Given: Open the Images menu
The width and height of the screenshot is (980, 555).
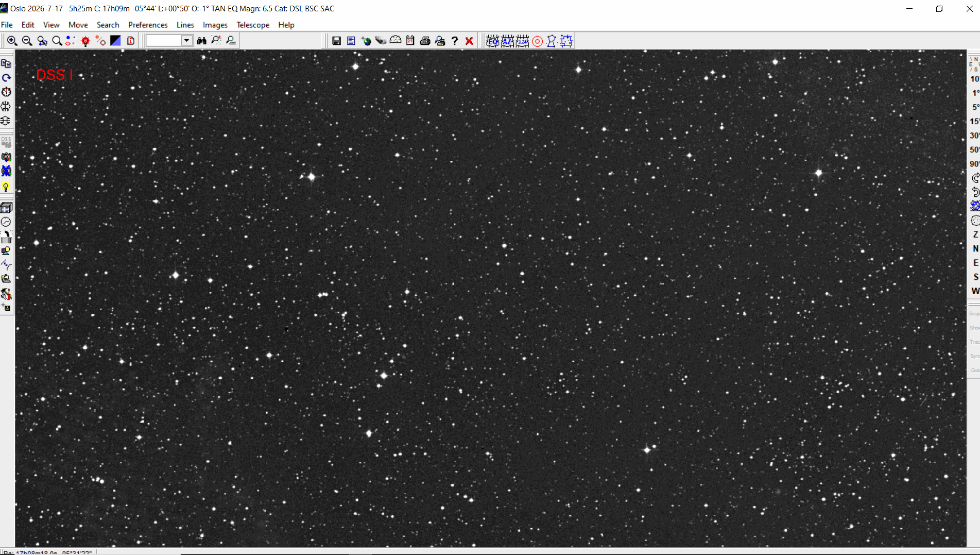Looking at the screenshot, I should pyautogui.click(x=215, y=25).
